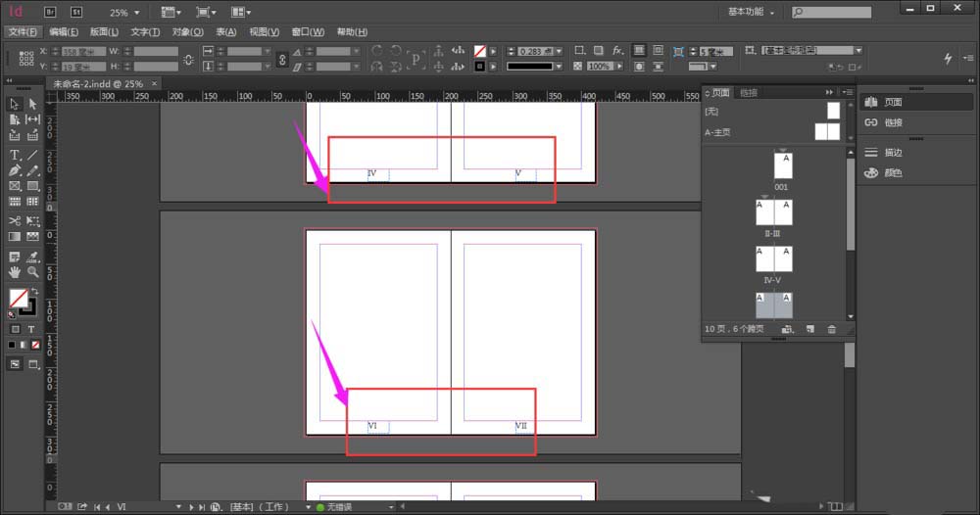Open the Object menu (对象)
This screenshot has height=515, width=980.
click(x=187, y=32)
